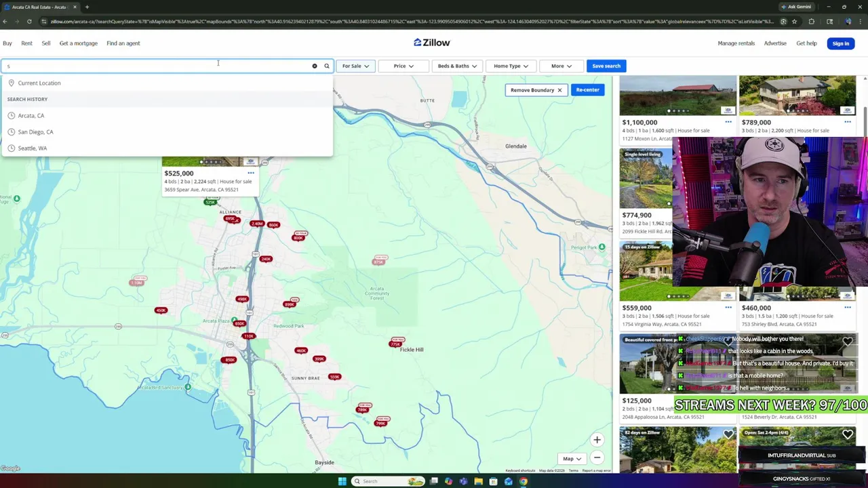Save the 82 days on Zillow home with heart
The height and width of the screenshot is (488, 868).
click(728, 434)
